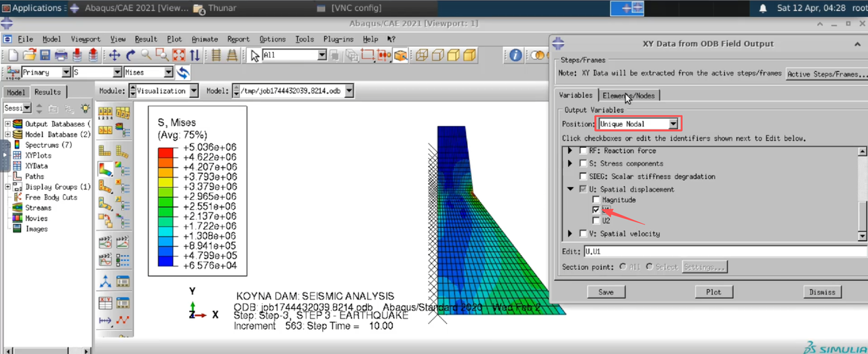The image size is (868, 354).
Task: Click the notification bell in system bar
Action: 763,8
